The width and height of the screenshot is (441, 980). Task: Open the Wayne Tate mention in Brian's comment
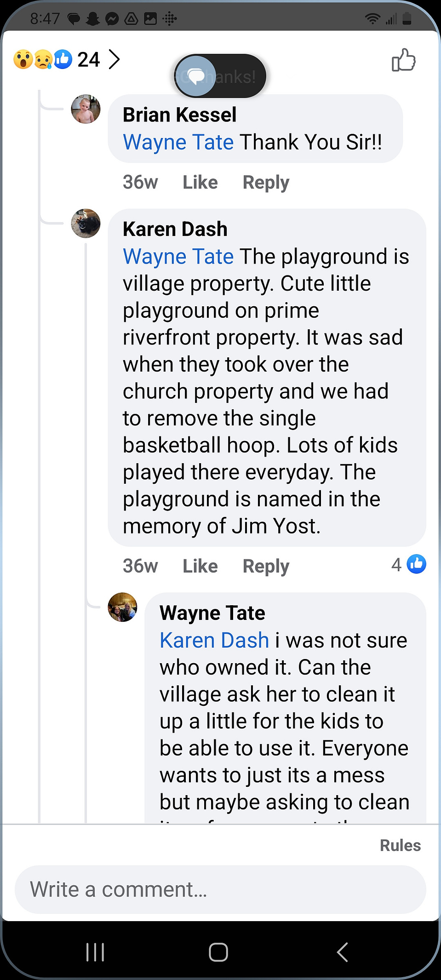tap(178, 142)
